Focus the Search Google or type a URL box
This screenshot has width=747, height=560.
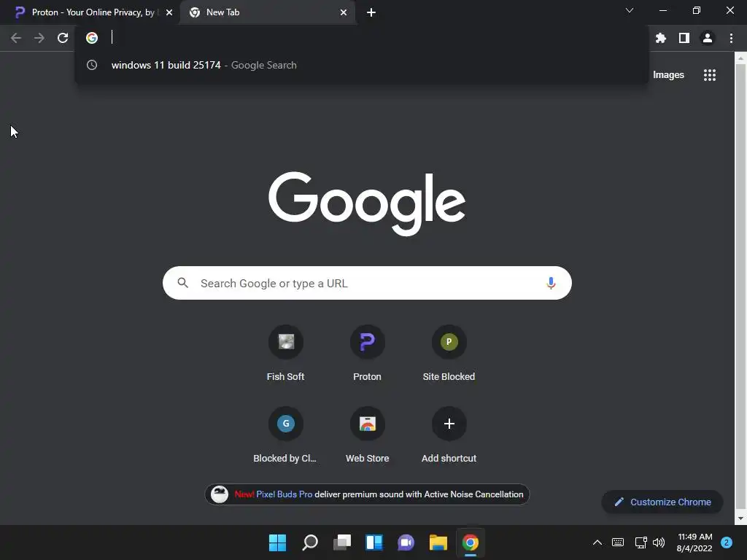pyautogui.click(x=367, y=283)
